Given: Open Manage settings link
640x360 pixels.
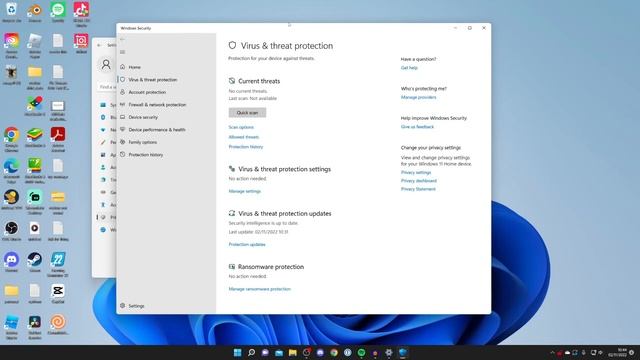Looking at the screenshot, I should coord(244,191).
